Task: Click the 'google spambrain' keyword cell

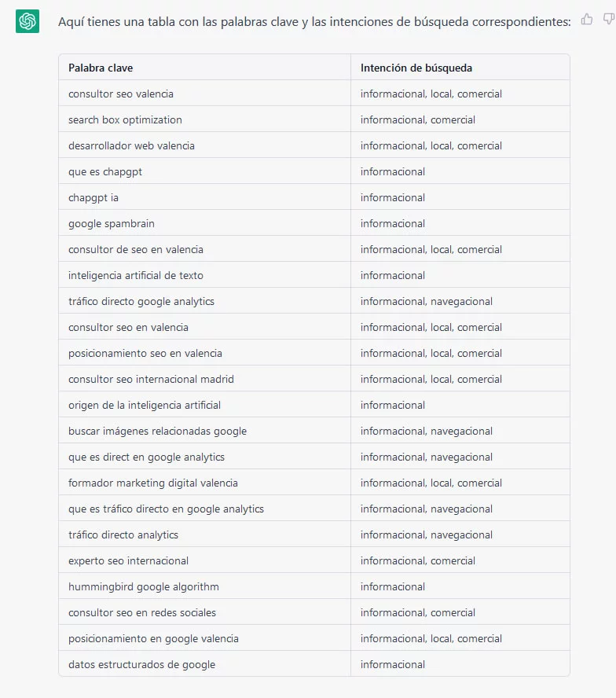Action: pos(205,223)
